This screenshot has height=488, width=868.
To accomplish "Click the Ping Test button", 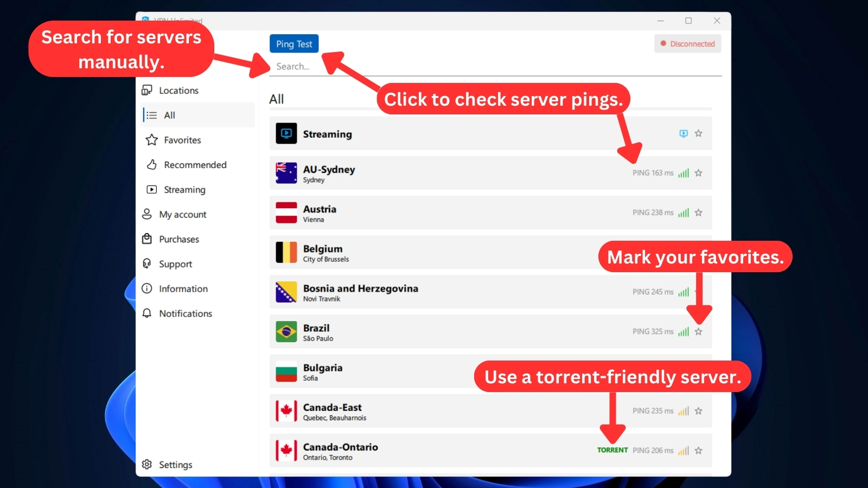I will [294, 44].
